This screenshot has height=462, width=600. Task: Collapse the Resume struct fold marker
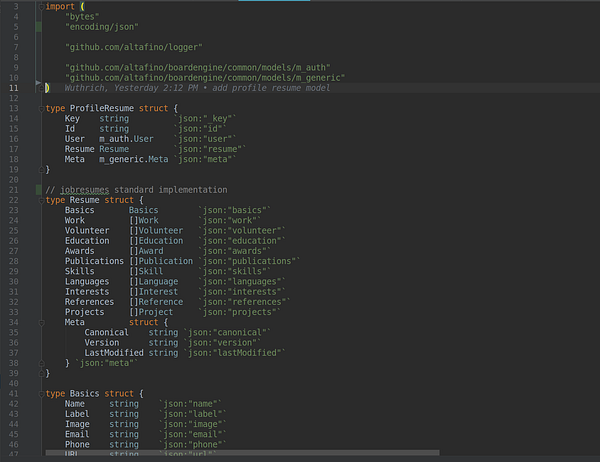pyautogui.click(x=39, y=200)
